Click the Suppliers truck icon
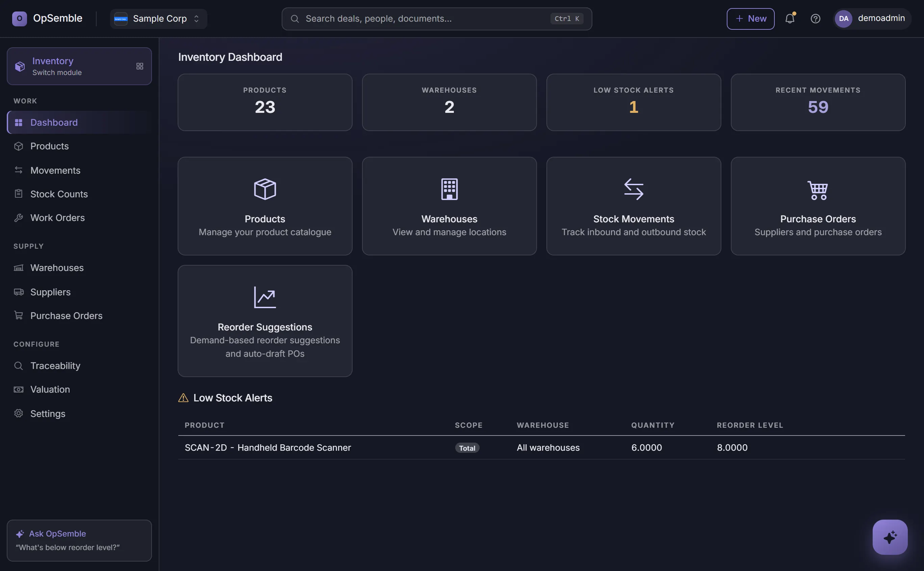924x571 pixels. [x=19, y=292]
